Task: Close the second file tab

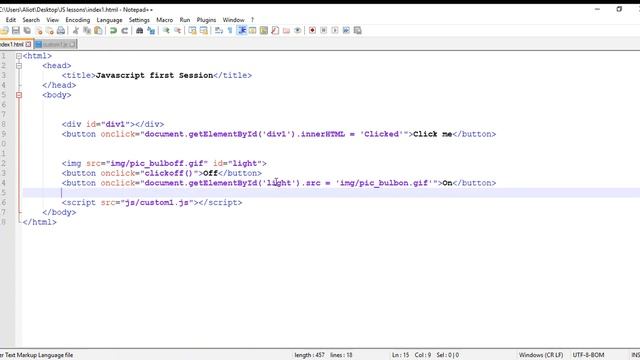Action: tap(72, 44)
